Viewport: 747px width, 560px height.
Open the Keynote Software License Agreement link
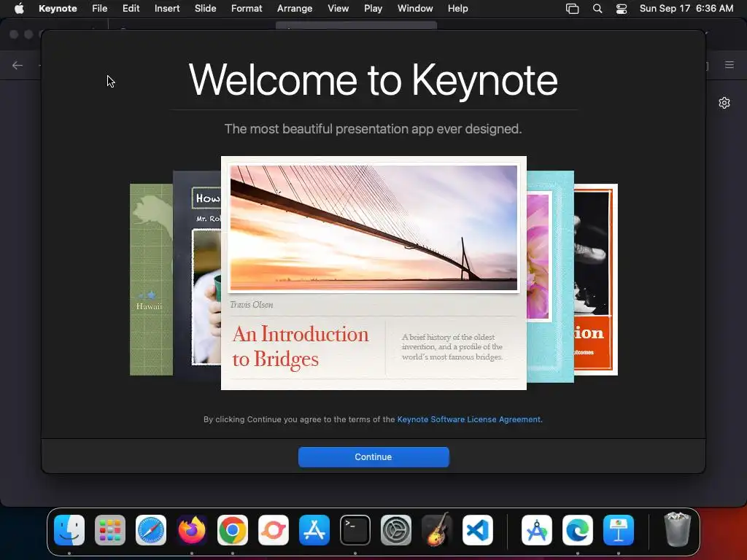pos(469,419)
